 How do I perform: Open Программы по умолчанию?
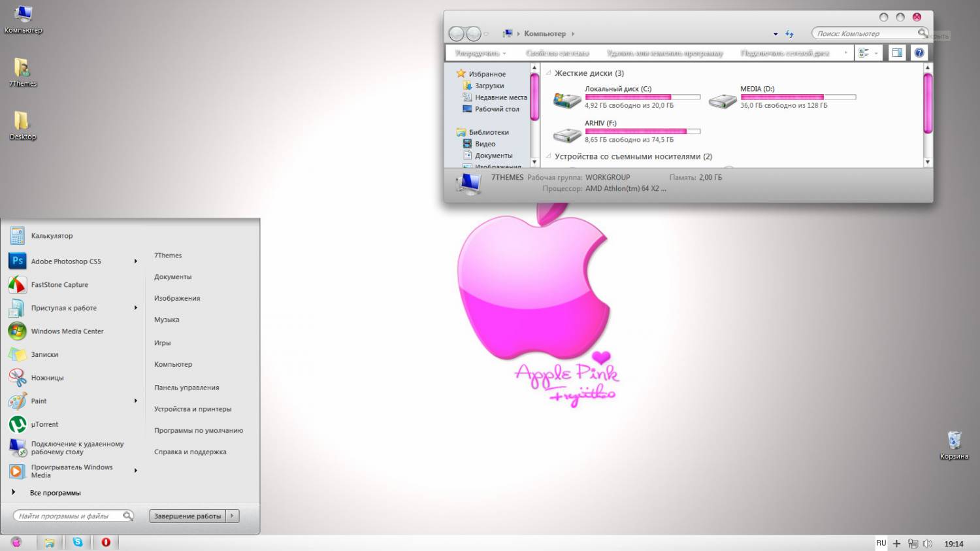coord(199,431)
